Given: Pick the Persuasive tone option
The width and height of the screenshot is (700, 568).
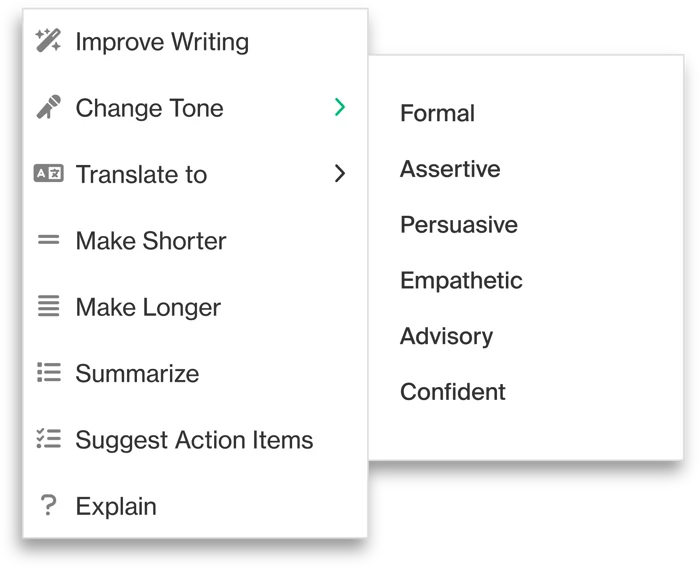Looking at the screenshot, I should point(458,224).
